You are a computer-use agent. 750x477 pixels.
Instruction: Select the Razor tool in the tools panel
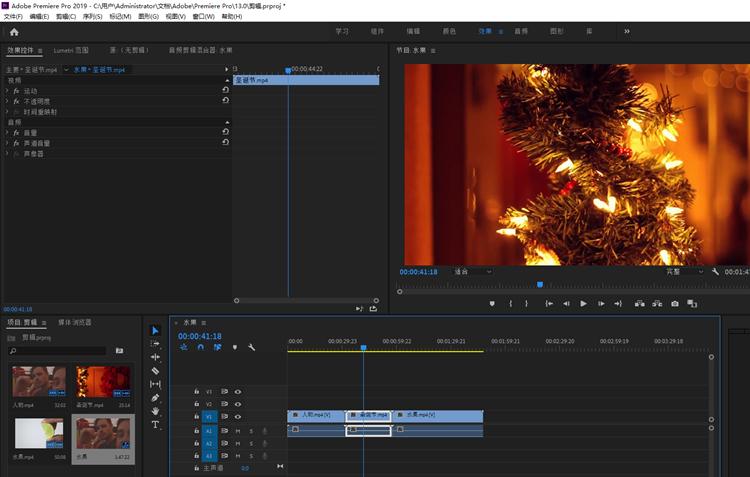click(155, 371)
